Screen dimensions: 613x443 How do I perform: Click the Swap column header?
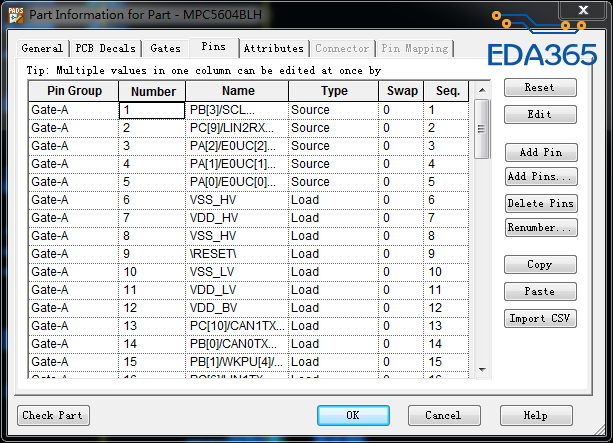click(x=401, y=91)
